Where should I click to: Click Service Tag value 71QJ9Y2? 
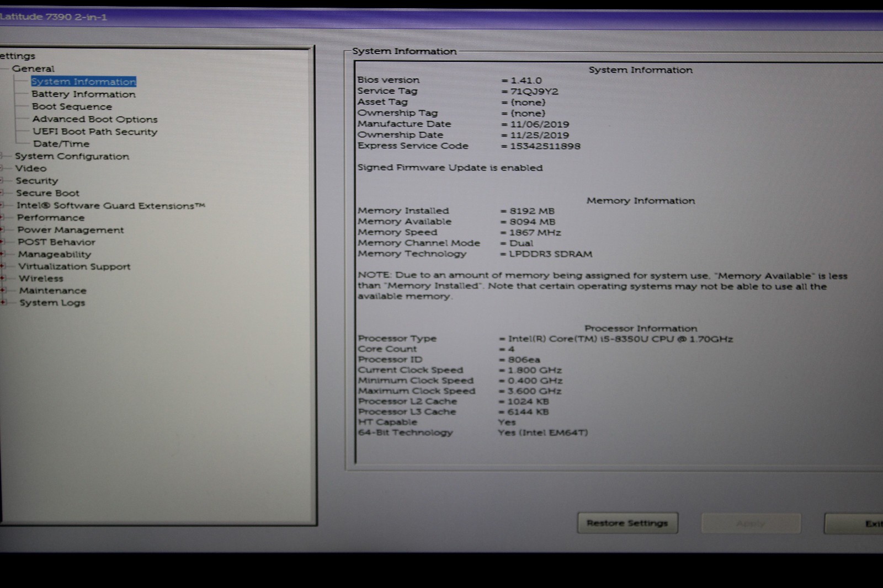pyautogui.click(x=534, y=92)
